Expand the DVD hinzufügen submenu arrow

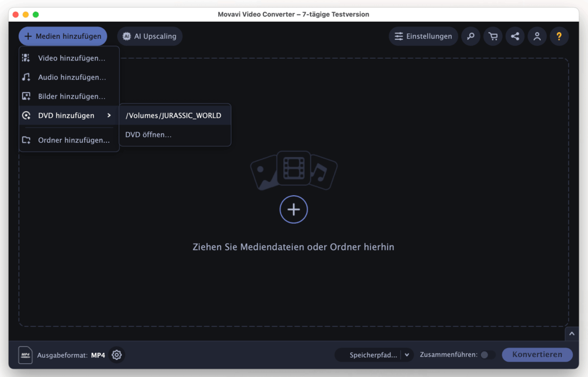[x=109, y=115]
